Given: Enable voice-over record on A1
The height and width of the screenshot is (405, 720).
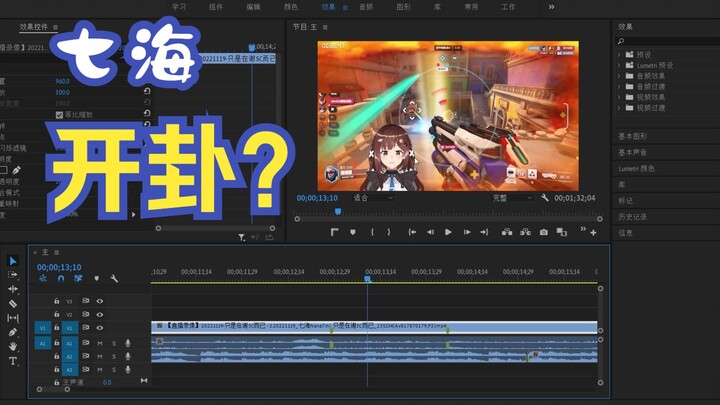Looking at the screenshot, I should click(128, 343).
